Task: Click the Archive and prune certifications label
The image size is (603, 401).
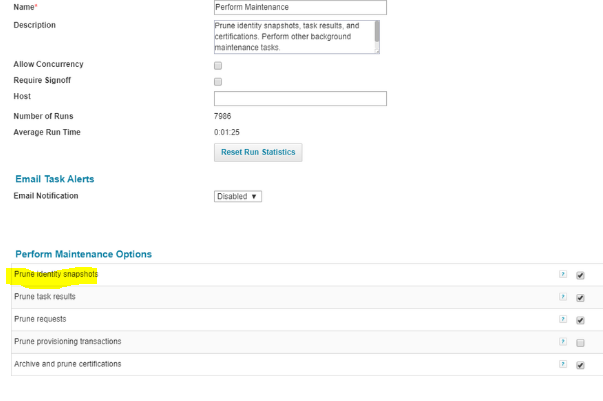Action: point(68,364)
